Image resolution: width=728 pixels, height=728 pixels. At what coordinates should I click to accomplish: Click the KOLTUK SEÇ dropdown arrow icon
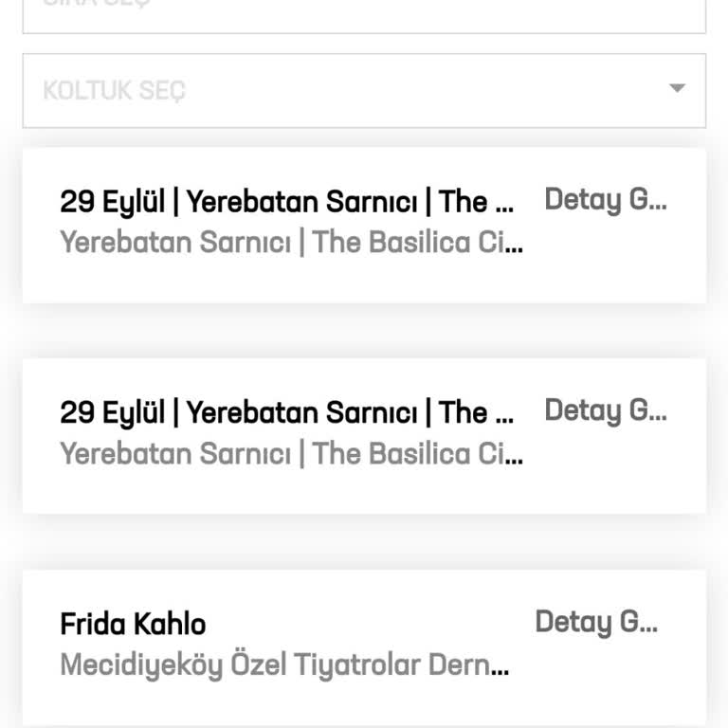pyautogui.click(x=677, y=88)
